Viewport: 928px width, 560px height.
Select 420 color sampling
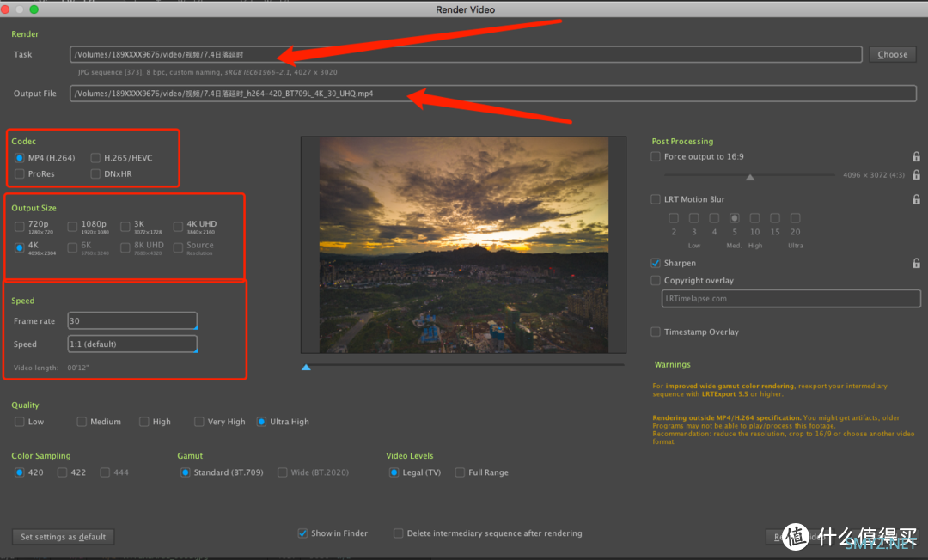pos(20,472)
